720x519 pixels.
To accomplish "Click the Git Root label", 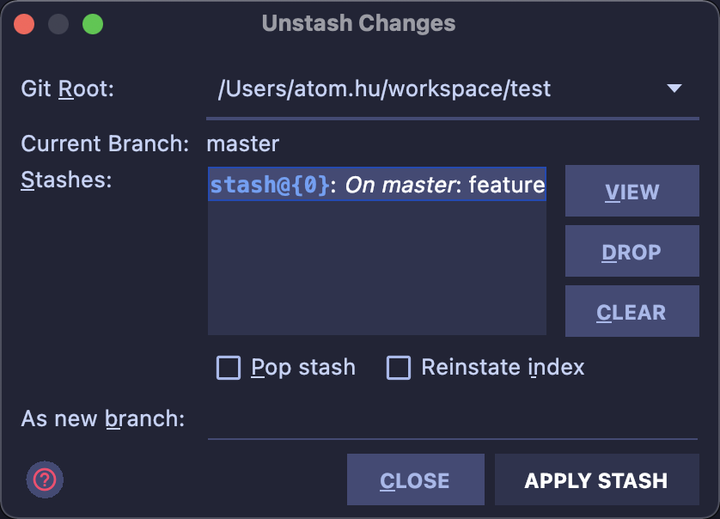I will (68, 88).
